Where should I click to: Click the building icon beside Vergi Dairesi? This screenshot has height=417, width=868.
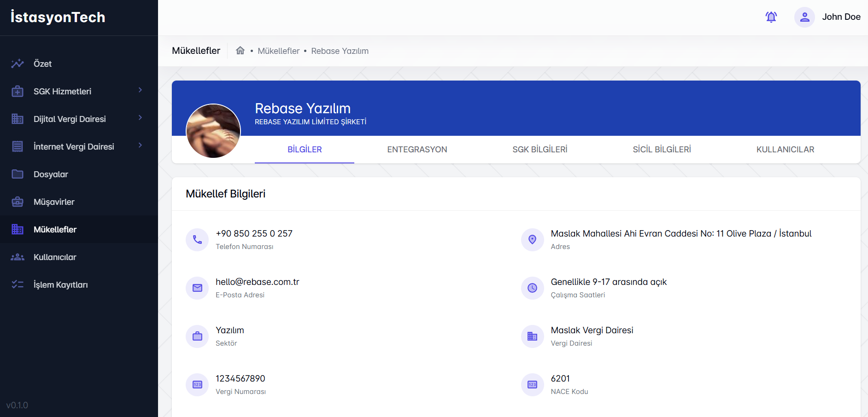[x=532, y=336]
